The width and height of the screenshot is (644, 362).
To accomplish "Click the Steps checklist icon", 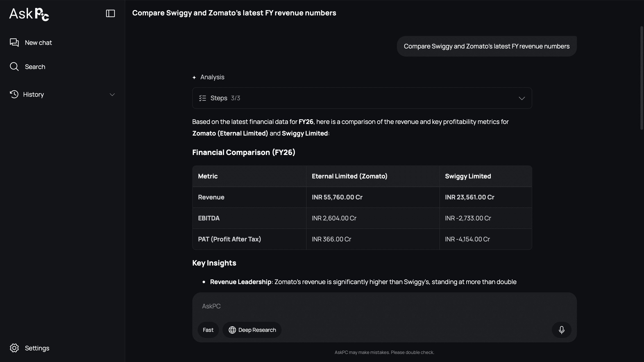I will [x=203, y=98].
